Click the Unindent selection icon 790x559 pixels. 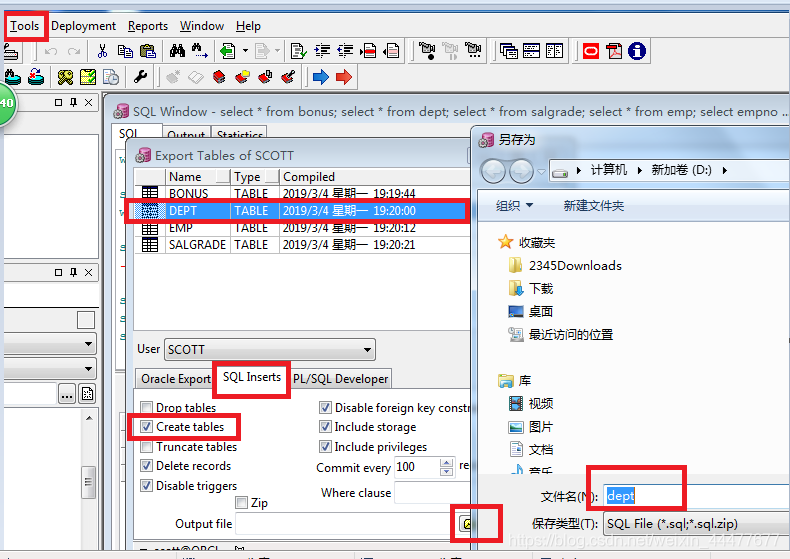[345, 51]
